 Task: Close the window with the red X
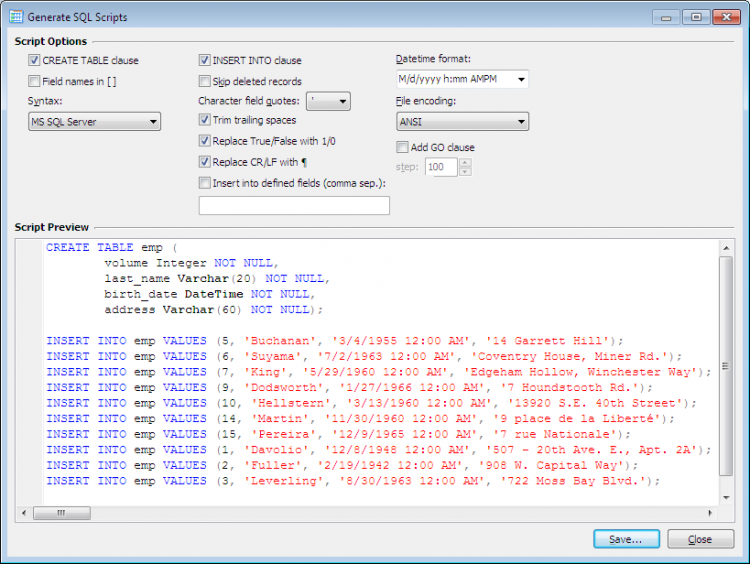tap(726, 17)
